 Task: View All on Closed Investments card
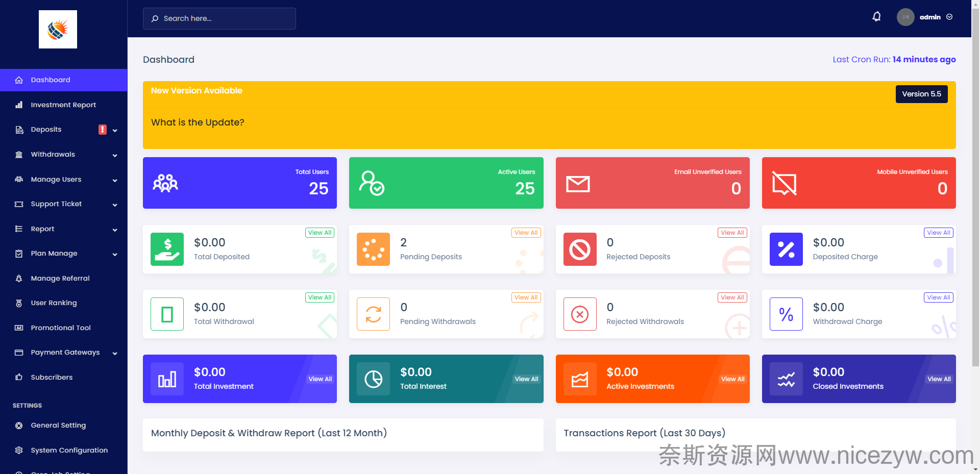(x=939, y=379)
